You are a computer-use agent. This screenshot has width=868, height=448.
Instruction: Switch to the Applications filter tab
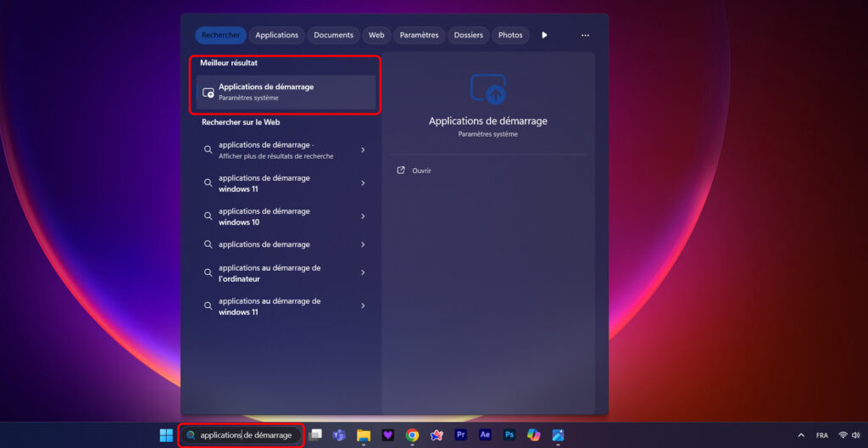coord(277,35)
